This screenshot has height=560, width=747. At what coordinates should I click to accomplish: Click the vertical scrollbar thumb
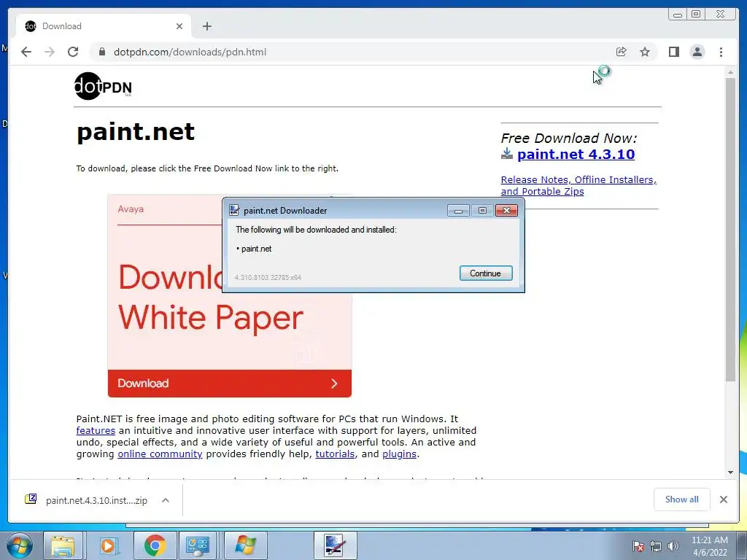(730, 228)
